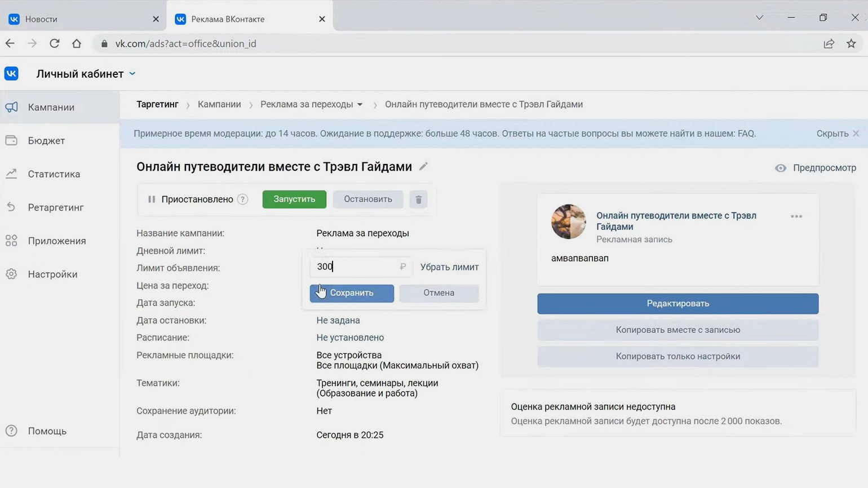Cancel limit editing with Отмена
The width and height of the screenshot is (868, 488).
pyautogui.click(x=439, y=293)
